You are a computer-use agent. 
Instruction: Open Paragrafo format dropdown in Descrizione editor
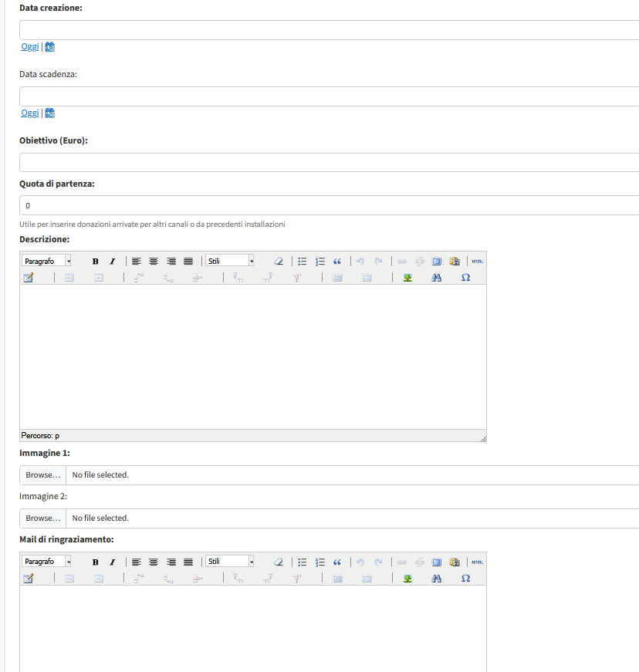(x=47, y=261)
